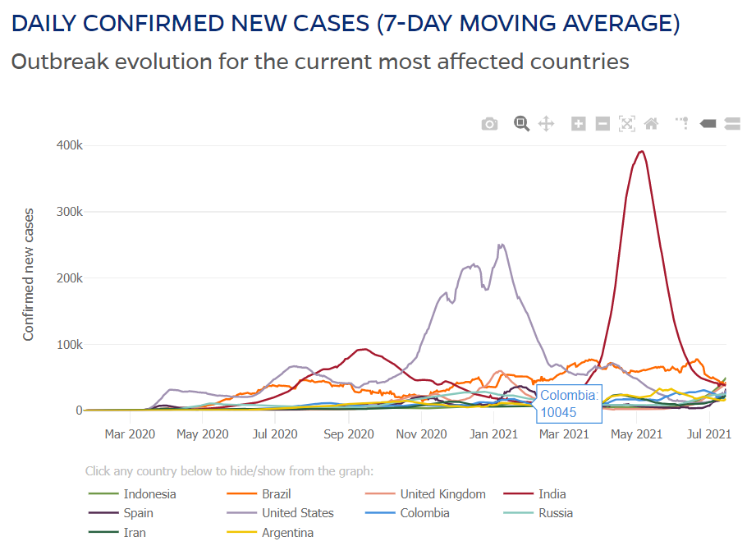
Task: Click the Mar 2020 axis label
Action: [130, 434]
